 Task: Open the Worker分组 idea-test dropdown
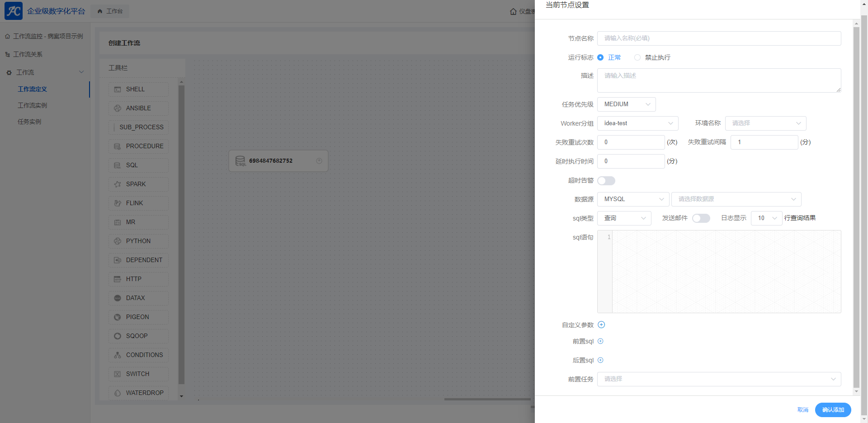coord(637,123)
